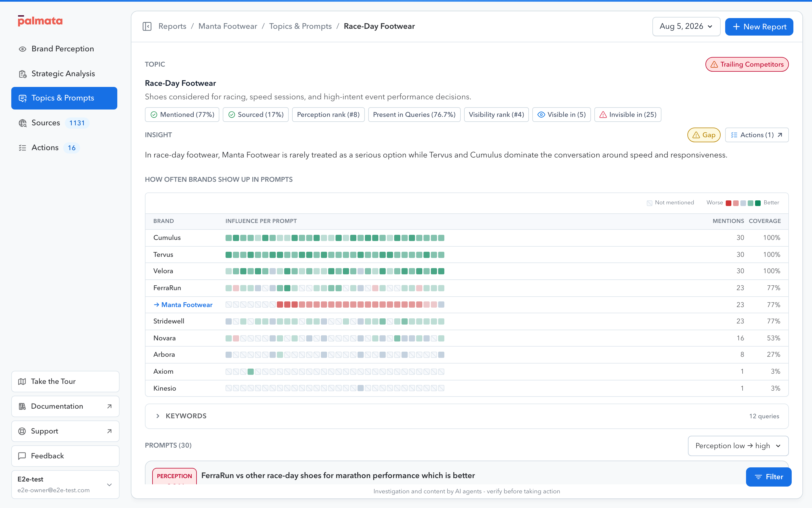Click the Support lifebuoy icon
Screen dimensions: 812x508
click(22, 432)
